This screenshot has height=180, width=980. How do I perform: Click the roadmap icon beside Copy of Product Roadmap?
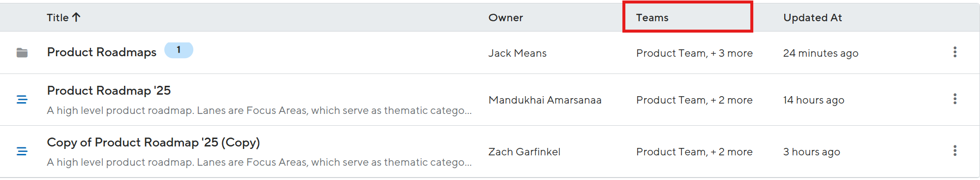(x=22, y=151)
